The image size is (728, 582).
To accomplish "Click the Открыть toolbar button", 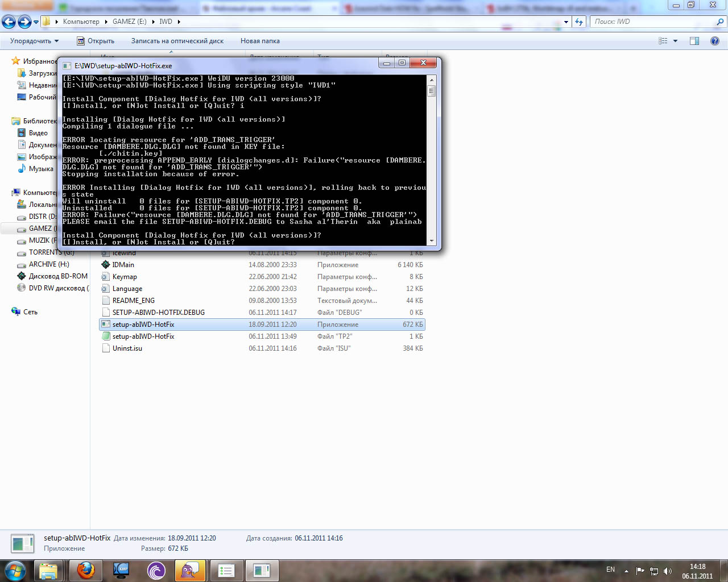I will coord(96,41).
